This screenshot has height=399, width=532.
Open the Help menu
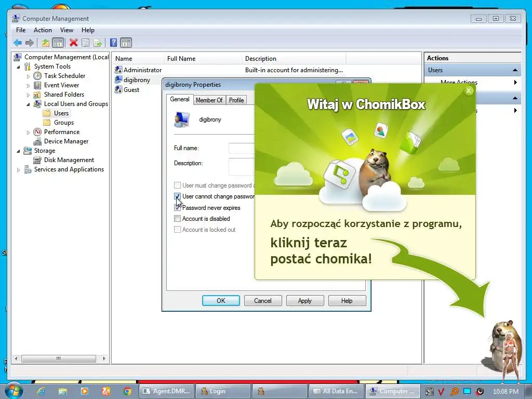coord(88,30)
